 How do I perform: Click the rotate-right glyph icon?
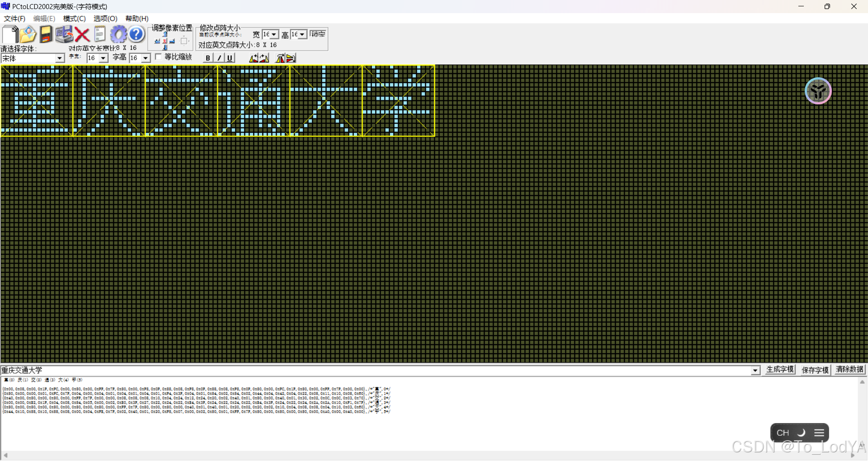264,58
